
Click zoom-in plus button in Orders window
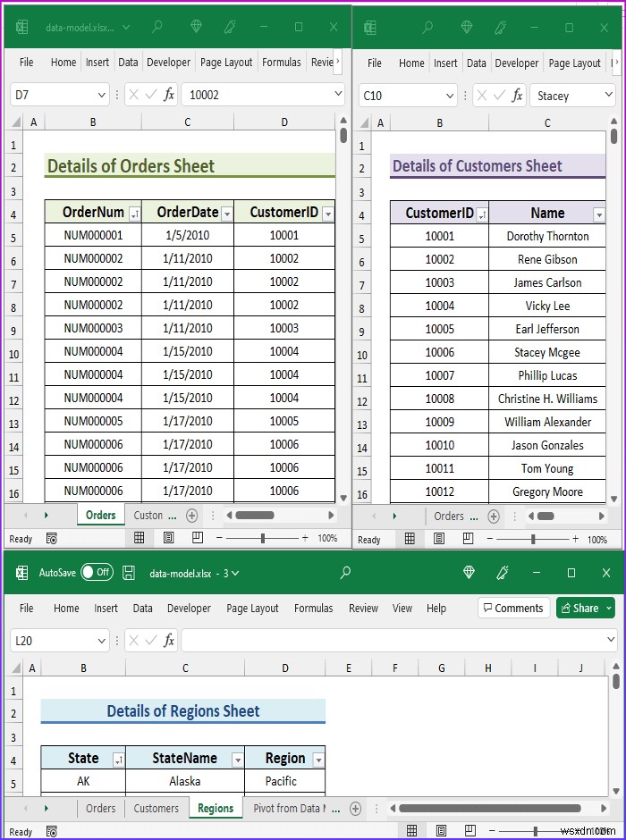pyautogui.click(x=305, y=538)
